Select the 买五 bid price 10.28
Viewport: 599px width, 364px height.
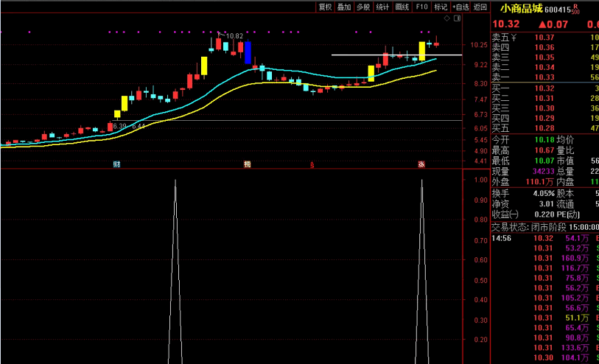coord(544,128)
